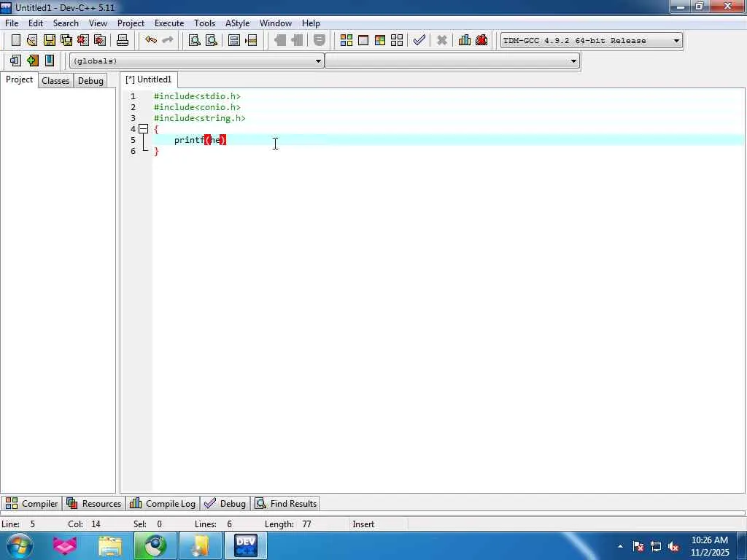Click the Goto Line toolbar icon

(x=251, y=41)
